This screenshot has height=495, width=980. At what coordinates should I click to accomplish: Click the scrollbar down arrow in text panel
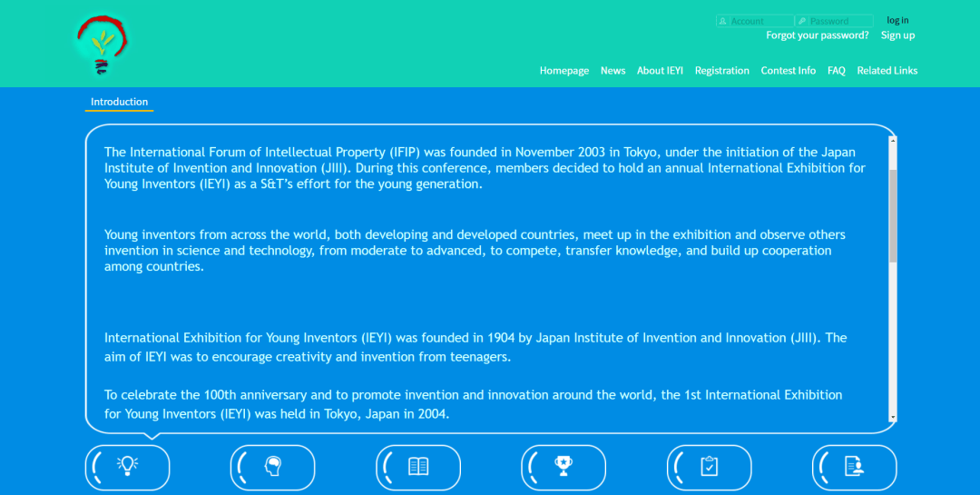click(x=893, y=417)
